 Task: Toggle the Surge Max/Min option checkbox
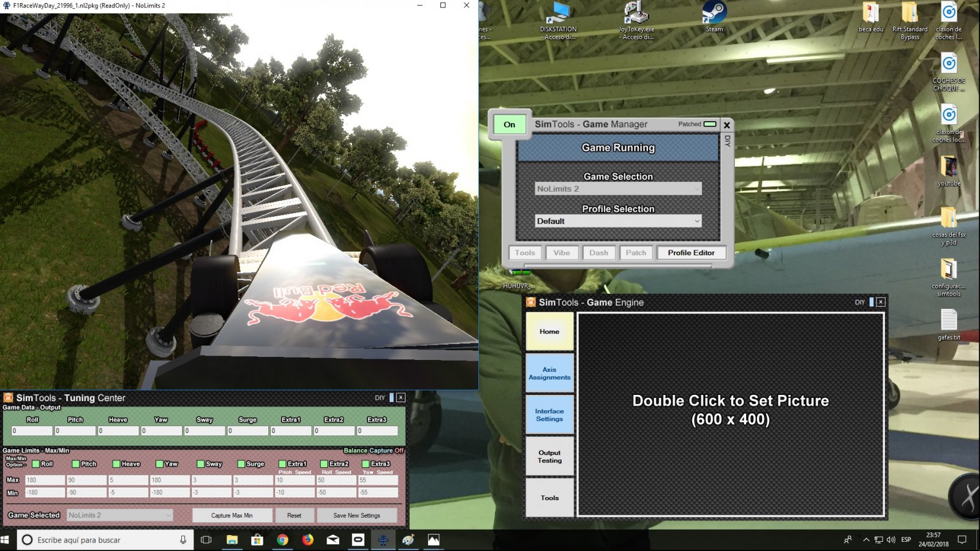(241, 464)
